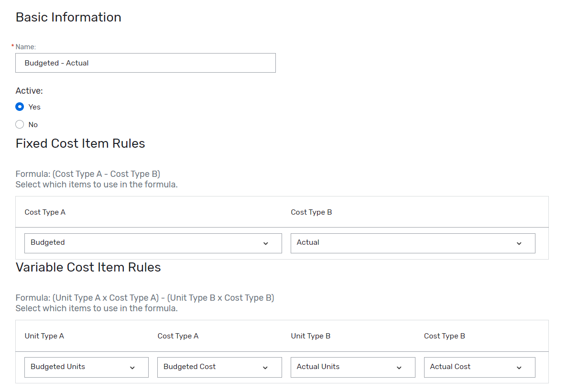Viewport: 567px width, 392px height.
Task: Click the Cost Type B column header
Action: click(x=311, y=212)
